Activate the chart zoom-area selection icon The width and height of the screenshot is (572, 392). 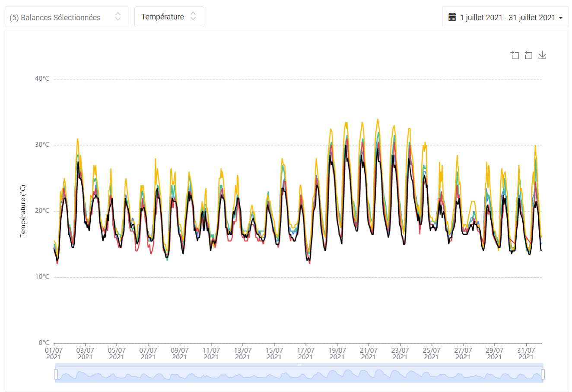click(x=515, y=55)
